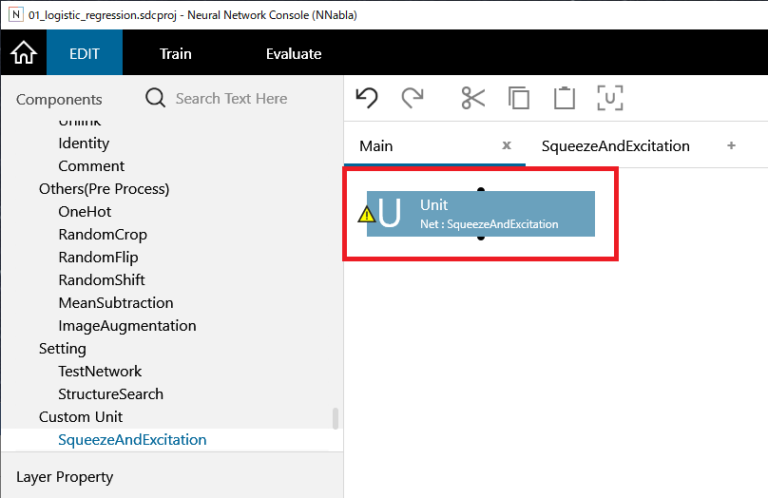
Task: Open the Evaluate tab
Action: click(x=293, y=53)
